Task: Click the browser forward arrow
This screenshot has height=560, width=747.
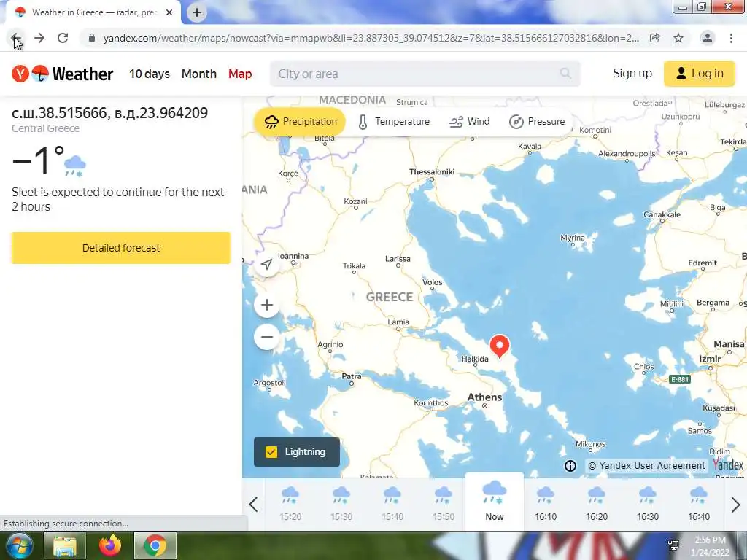Action: [39, 38]
